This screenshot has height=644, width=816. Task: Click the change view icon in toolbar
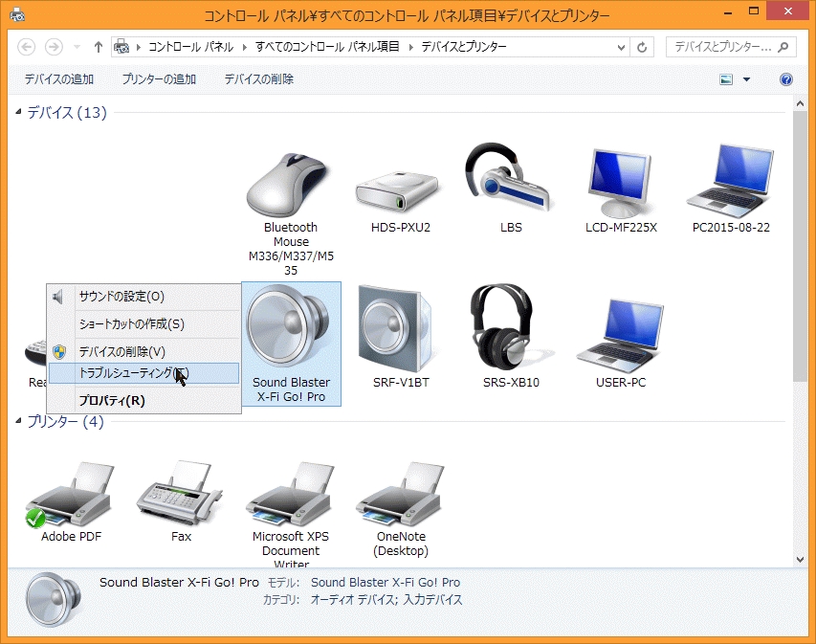click(726, 79)
